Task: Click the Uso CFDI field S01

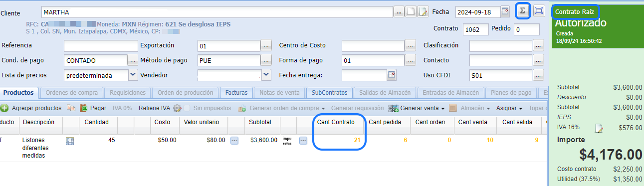Action: (501, 75)
